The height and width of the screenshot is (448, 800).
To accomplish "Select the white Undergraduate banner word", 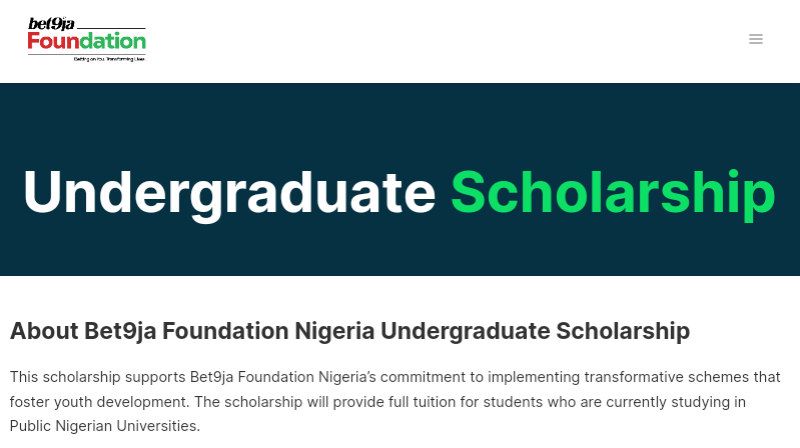I will [x=229, y=192].
